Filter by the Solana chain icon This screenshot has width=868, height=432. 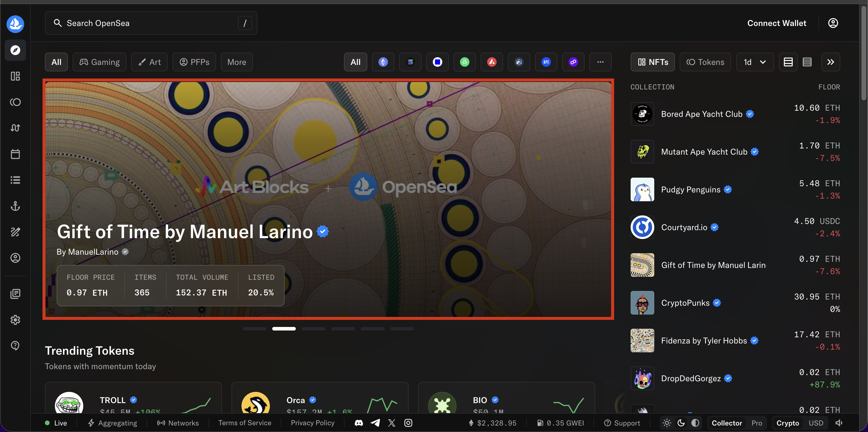coord(410,62)
